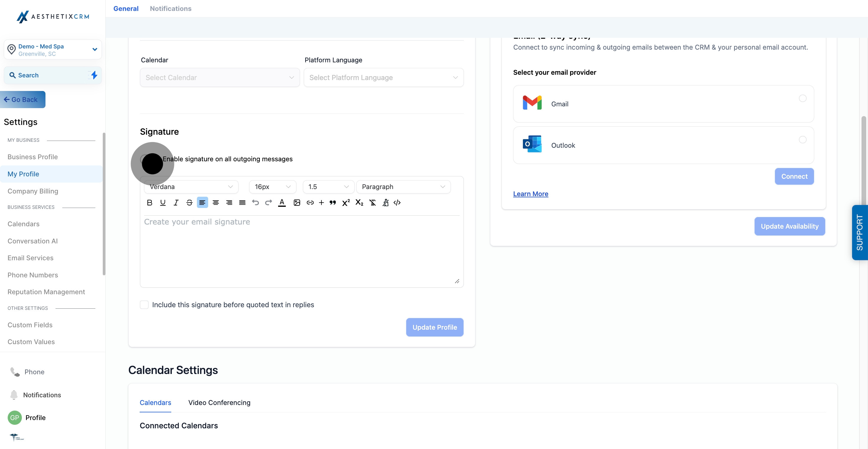Open the source code view icon
The width and height of the screenshot is (868, 449).
point(397,203)
